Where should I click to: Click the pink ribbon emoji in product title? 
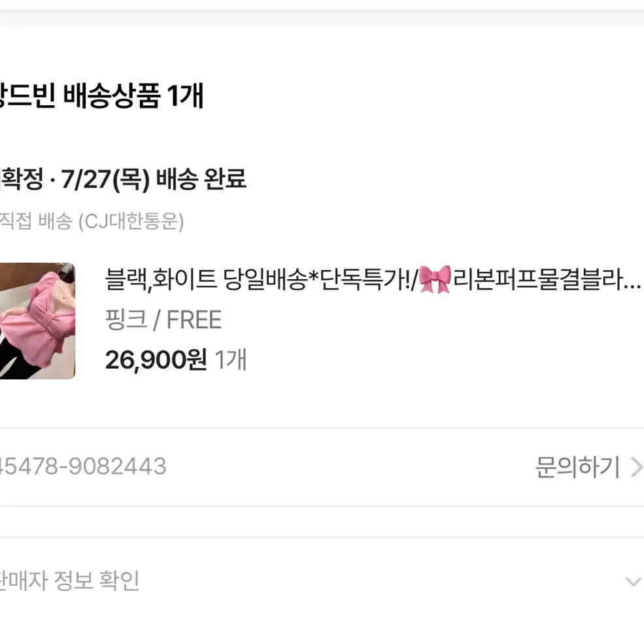[435, 279]
